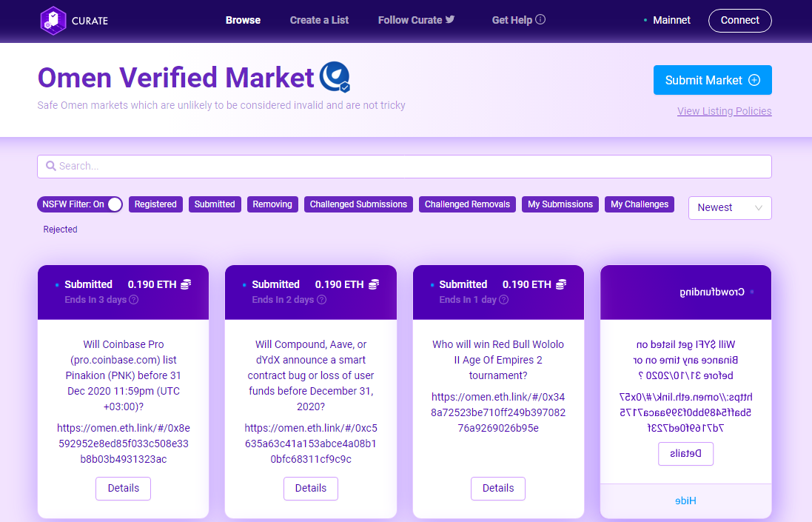This screenshot has height=522, width=812.
Task: Open omen.eth.link URL starting 0x8e
Action: coord(124,444)
